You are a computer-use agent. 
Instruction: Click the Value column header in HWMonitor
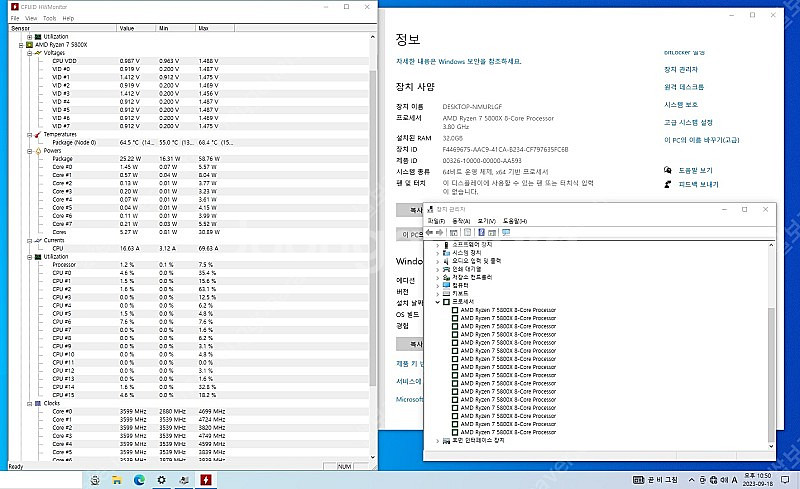(136, 28)
